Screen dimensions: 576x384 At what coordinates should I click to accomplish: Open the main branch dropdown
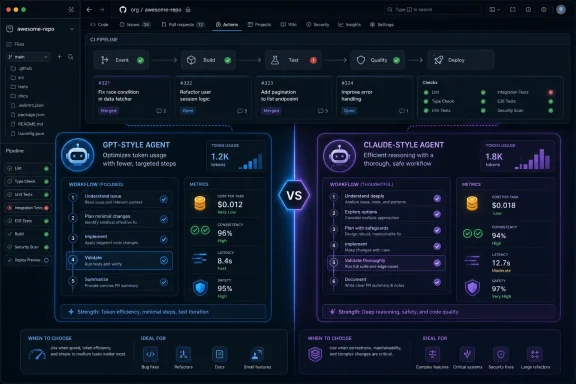(28, 57)
